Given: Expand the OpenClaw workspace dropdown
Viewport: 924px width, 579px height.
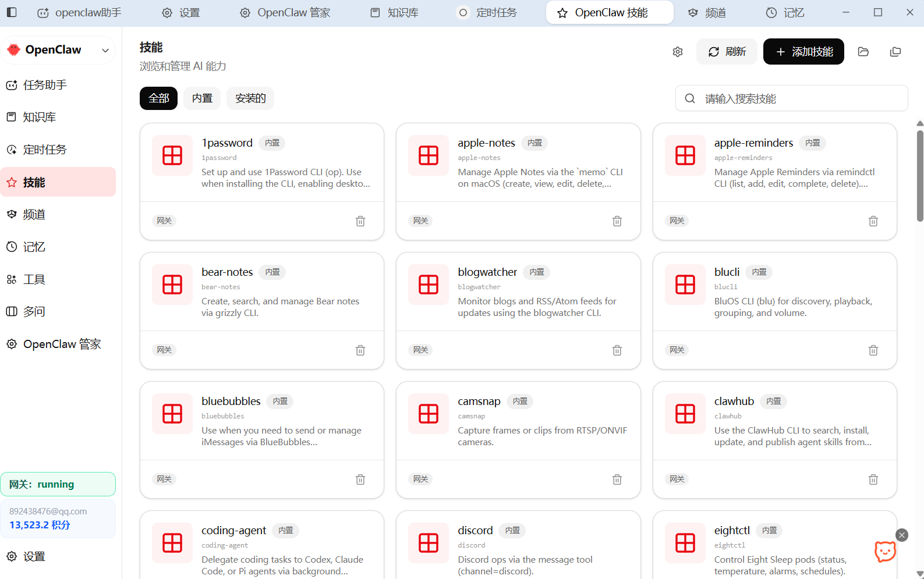Looking at the screenshot, I should tap(105, 51).
